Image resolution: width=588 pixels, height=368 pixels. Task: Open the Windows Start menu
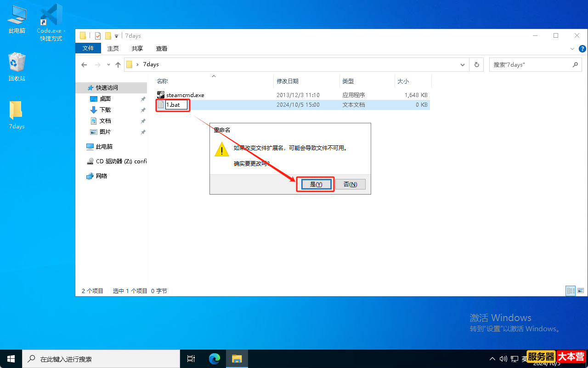[x=11, y=359]
